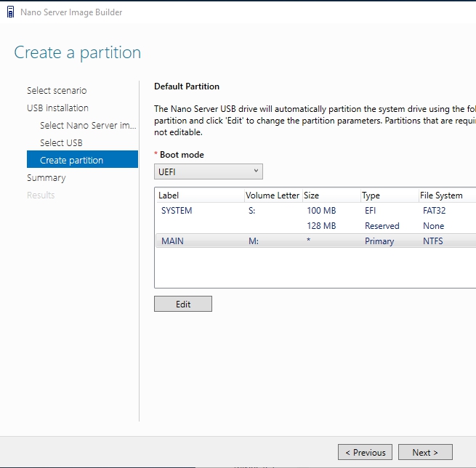Open the Select scenario step

pos(57,90)
